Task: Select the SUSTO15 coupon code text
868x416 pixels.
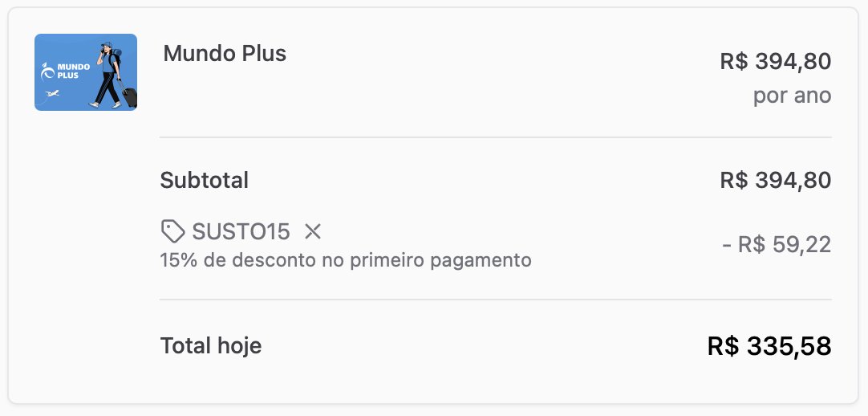Action: pyautogui.click(x=241, y=232)
